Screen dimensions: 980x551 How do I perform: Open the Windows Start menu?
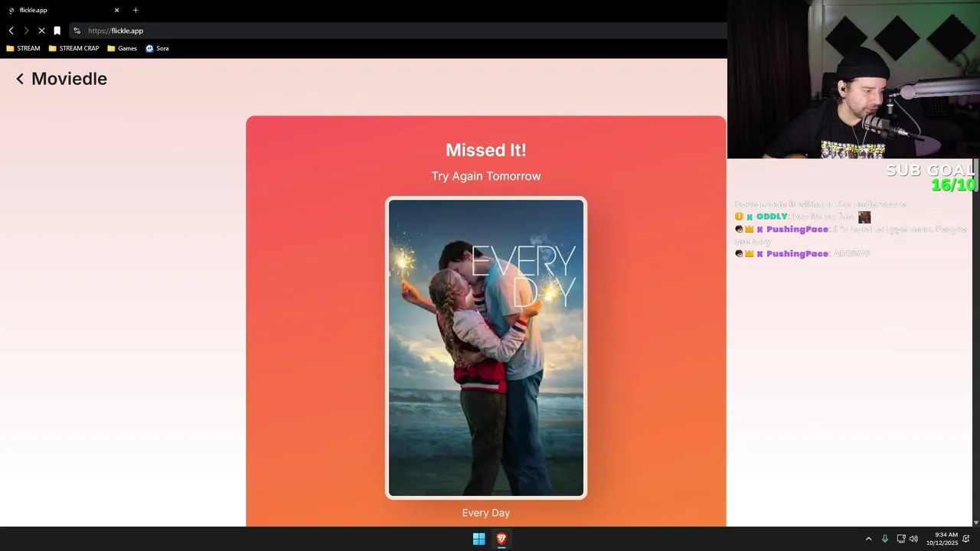click(x=479, y=539)
